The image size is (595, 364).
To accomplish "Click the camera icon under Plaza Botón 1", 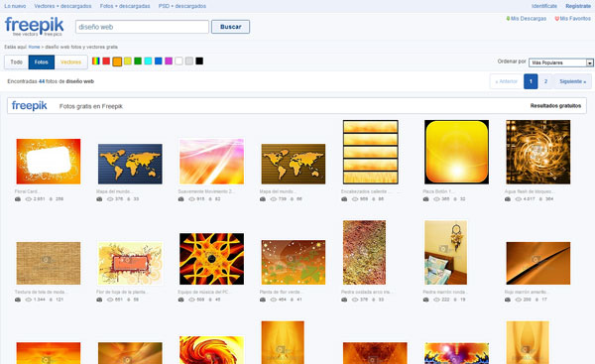I will coord(425,199).
